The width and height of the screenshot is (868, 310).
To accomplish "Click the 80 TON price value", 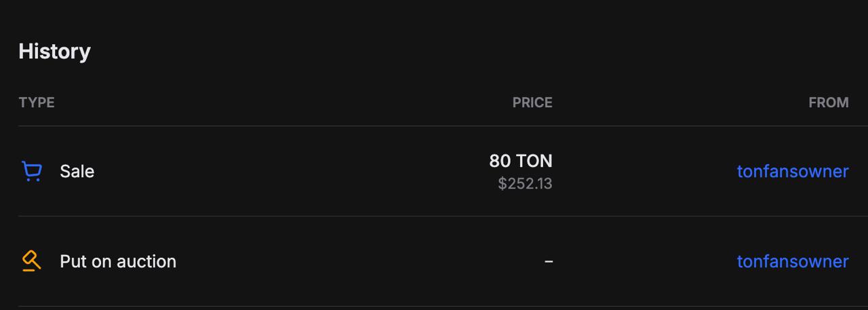I will click(x=521, y=161).
